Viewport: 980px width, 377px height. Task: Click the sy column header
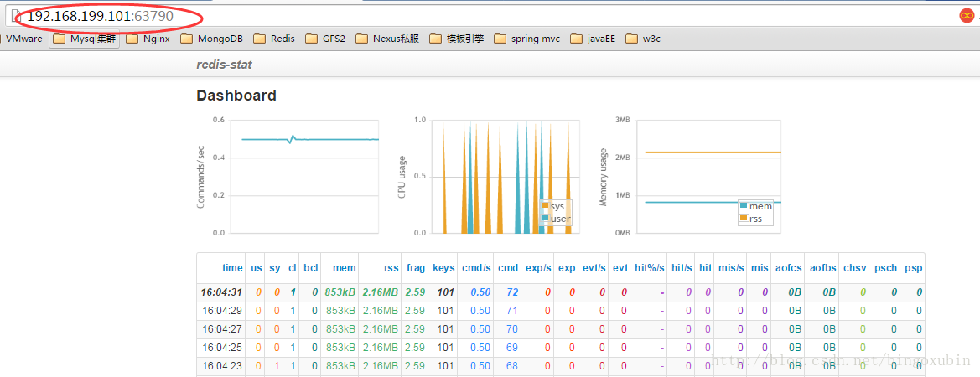tap(275, 268)
